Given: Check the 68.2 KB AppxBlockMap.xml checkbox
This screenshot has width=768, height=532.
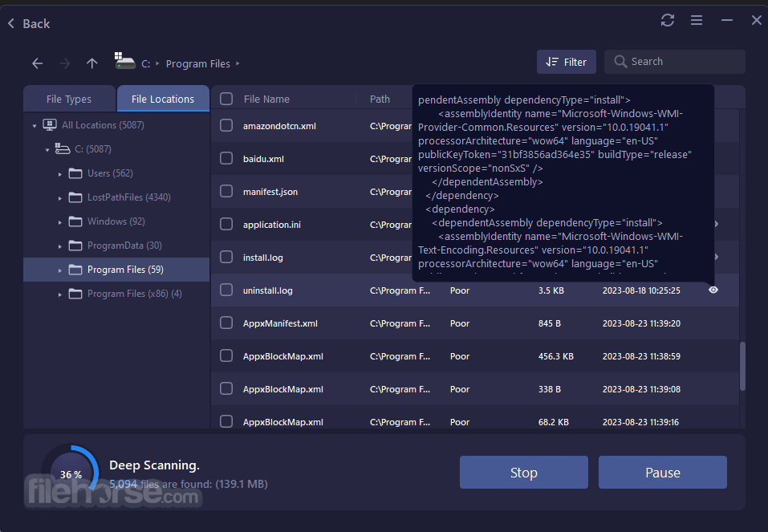Looking at the screenshot, I should coord(226,421).
